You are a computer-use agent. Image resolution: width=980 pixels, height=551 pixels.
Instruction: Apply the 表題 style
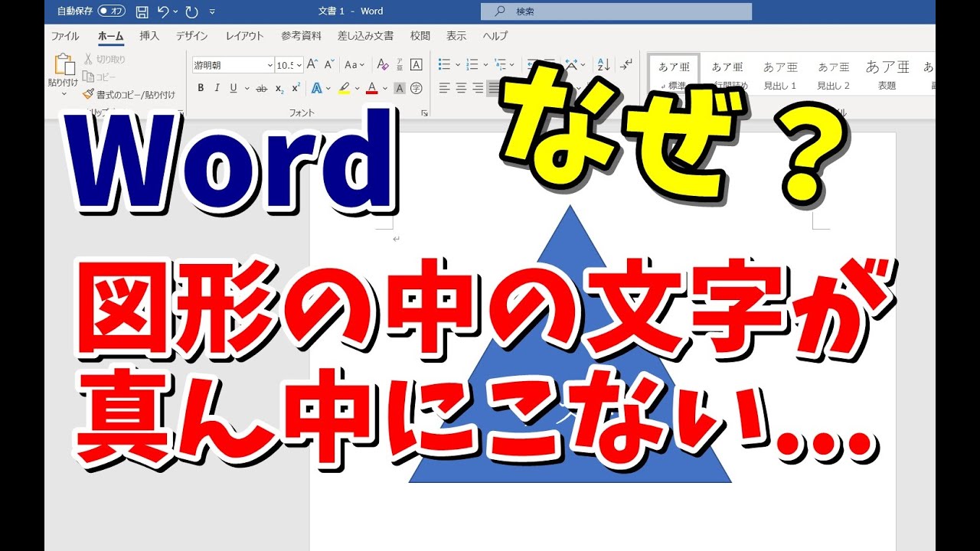click(887, 75)
